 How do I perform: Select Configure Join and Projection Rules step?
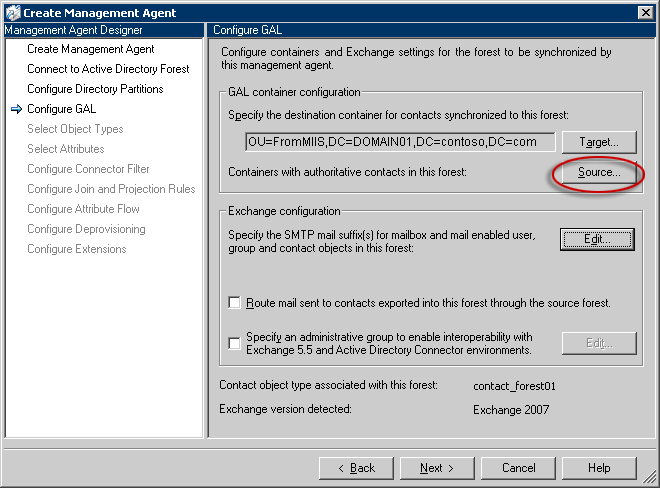tap(111, 189)
